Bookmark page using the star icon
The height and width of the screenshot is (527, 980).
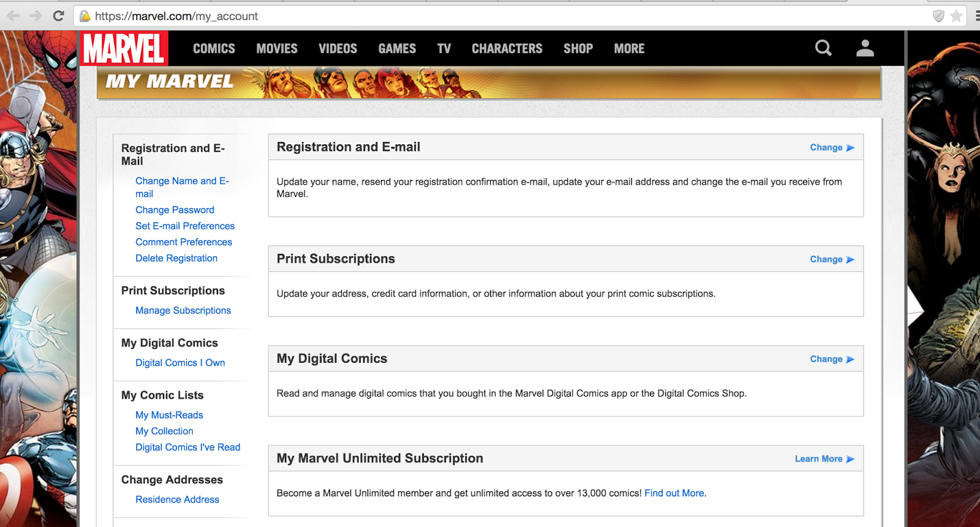(x=956, y=16)
